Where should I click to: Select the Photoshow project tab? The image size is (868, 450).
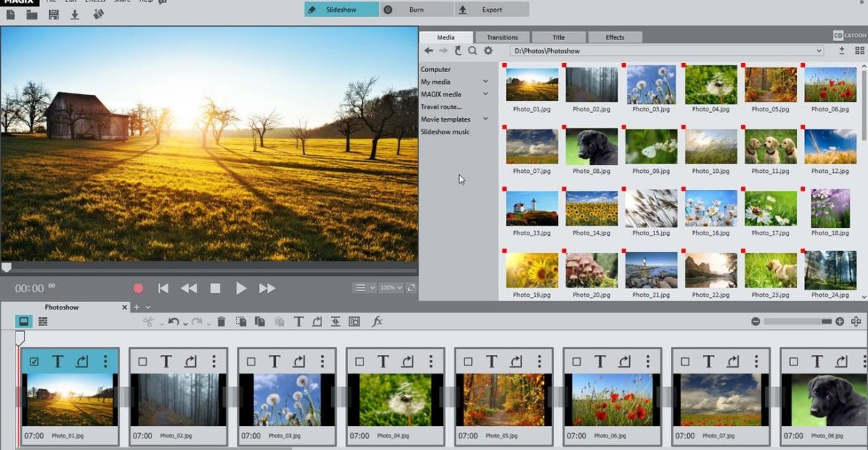[x=62, y=307]
